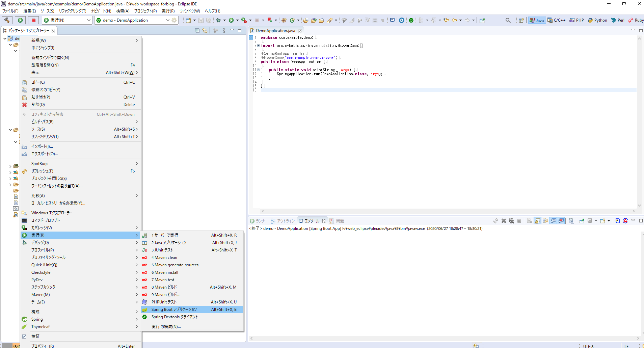Toggle Link with Editor in Package Explorer
644x348 pixels.
(x=205, y=30)
